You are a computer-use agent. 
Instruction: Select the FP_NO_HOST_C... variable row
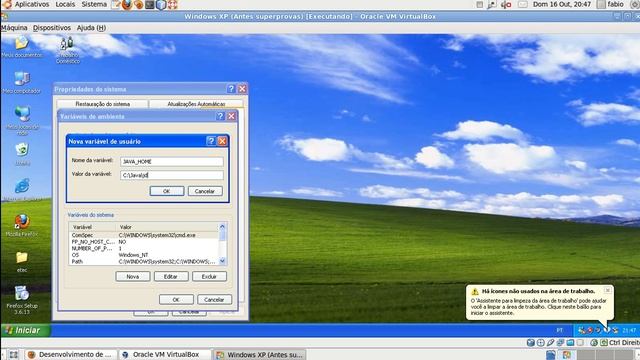tap(144, 242)
